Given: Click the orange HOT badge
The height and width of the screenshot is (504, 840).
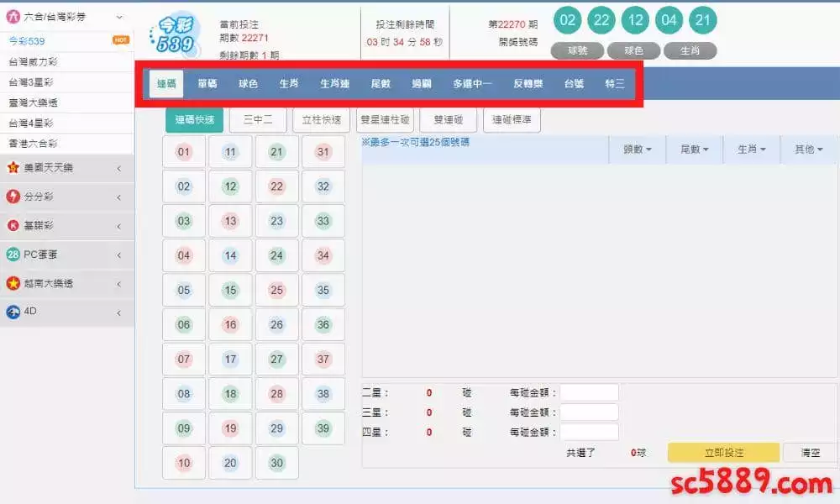Looking at the screenshot, I should click(120, 40).
